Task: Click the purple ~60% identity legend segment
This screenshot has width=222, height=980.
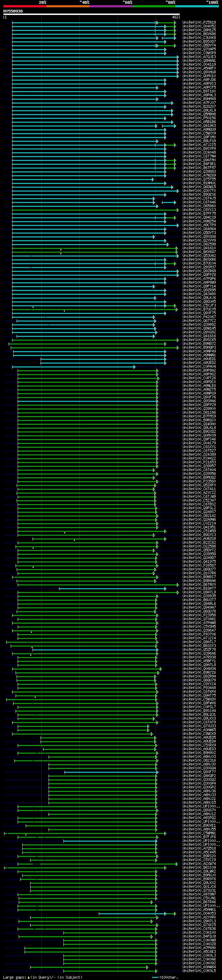Action: [x=111, y=6]
